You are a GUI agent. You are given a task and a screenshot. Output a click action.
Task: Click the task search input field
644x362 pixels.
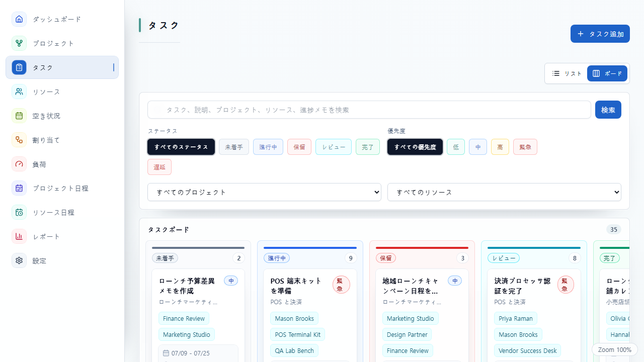(x=369, y=110)
